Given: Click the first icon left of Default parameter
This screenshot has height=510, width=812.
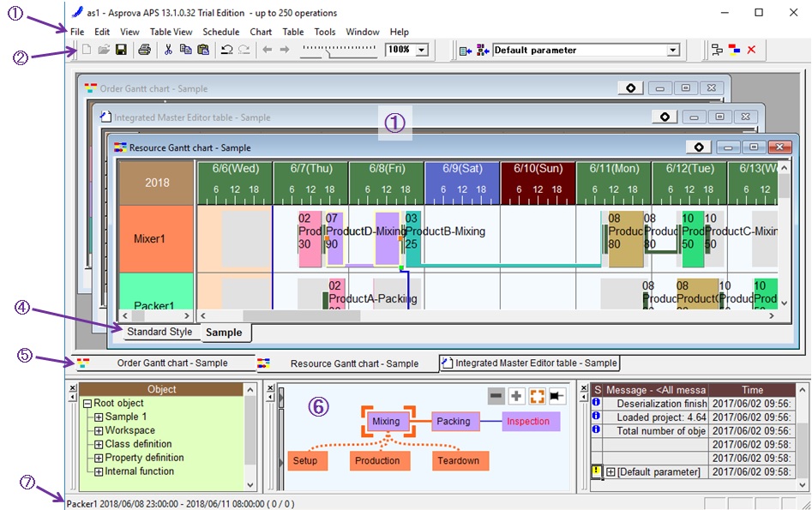Looking at the screenshot, I should (x=466, y=51).
